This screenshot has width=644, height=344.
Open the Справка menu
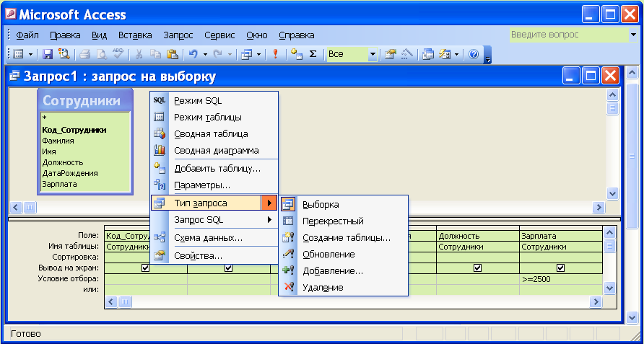click(297, 35)
